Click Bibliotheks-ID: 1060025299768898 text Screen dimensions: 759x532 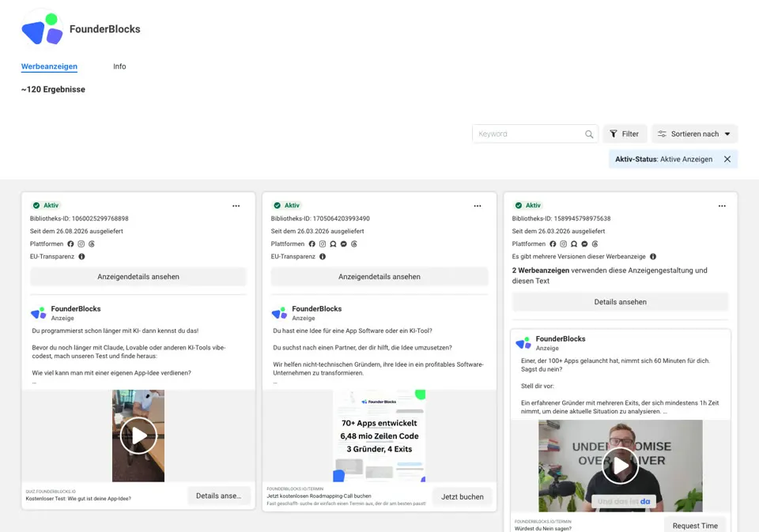79,219
